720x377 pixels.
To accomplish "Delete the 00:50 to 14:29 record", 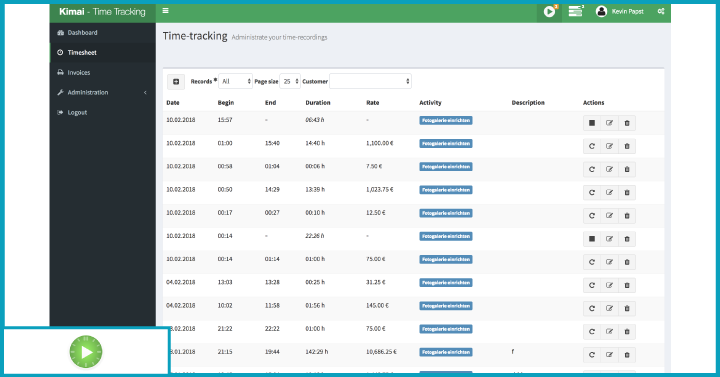I will click(x=627, y=192).
